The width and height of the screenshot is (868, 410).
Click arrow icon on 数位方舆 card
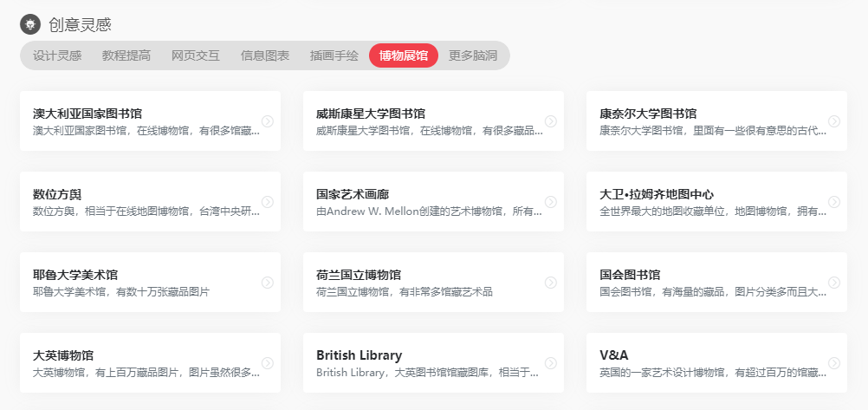click(x=268, y=202)
